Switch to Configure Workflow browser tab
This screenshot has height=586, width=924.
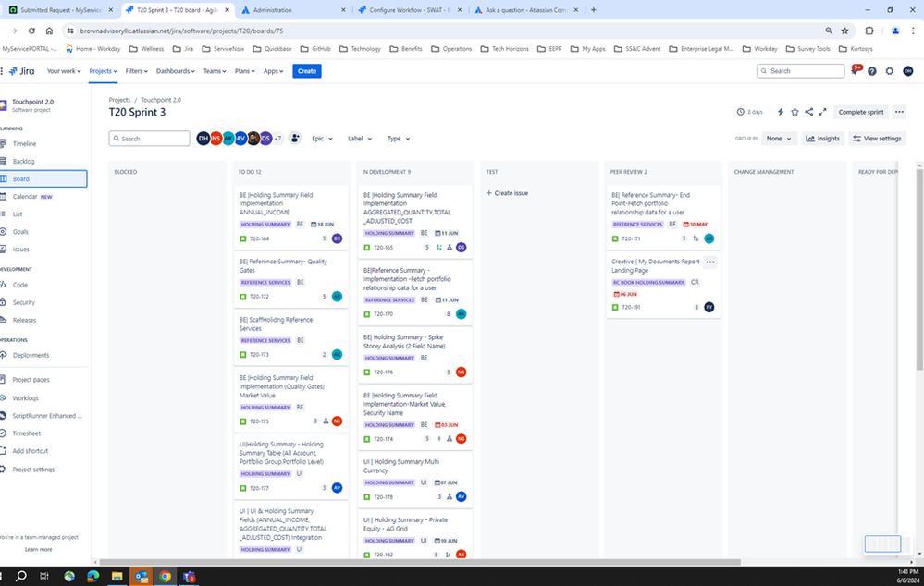pyautogui.click(x=410, y=10)
